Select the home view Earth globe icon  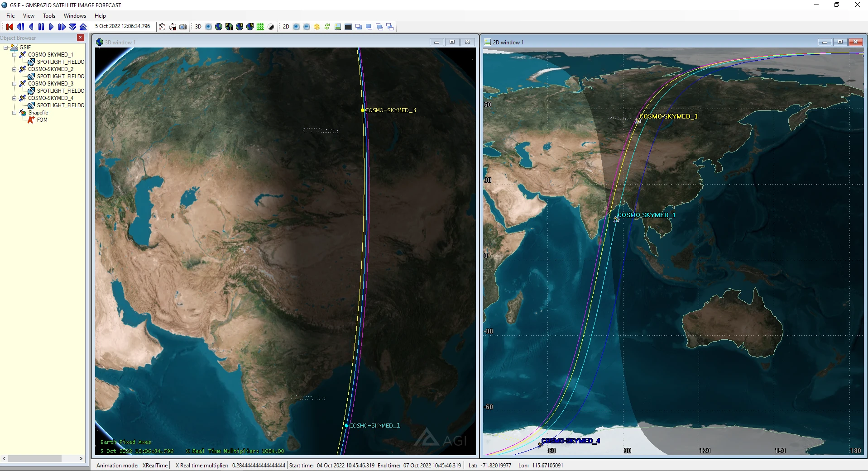(x=219, y=27)
